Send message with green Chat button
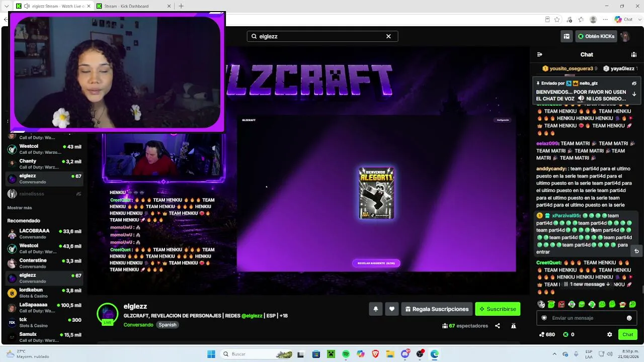Viewport: 644px width, 362px height. coord(628,334)
